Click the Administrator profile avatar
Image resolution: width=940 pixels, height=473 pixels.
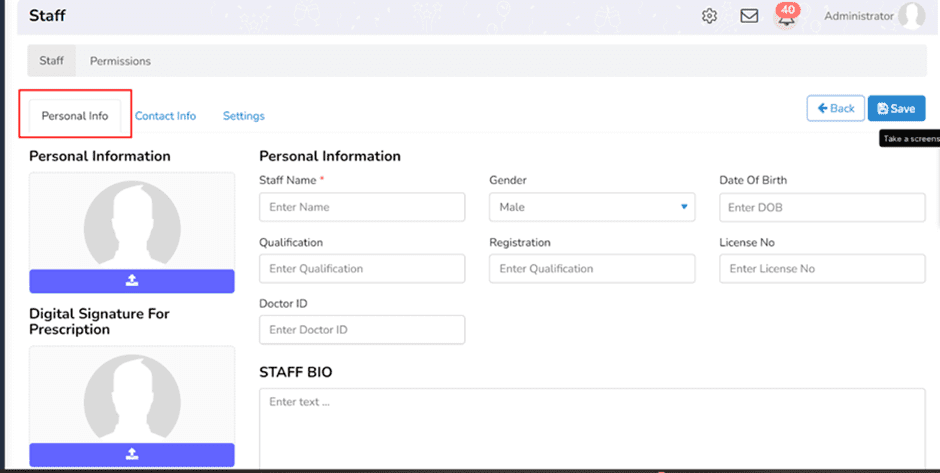pyautogui.click(x=911, y=16)
